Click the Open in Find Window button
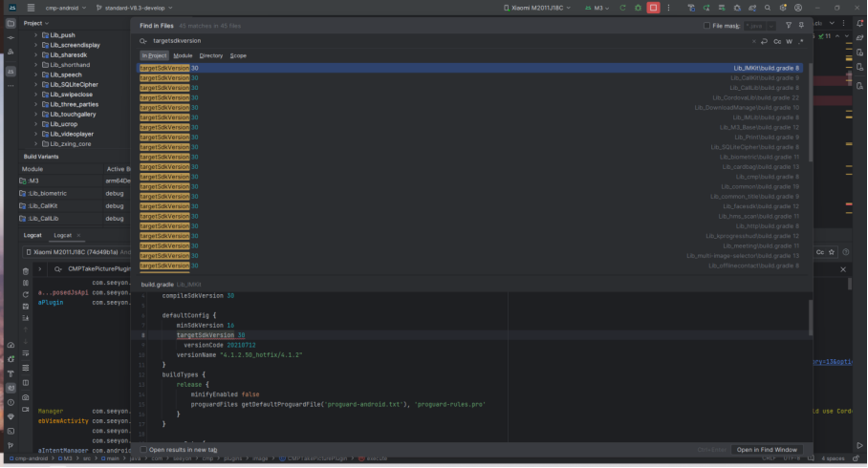This screenshot has height=468, width=868. pyautogui.click(x=767, y=449)
